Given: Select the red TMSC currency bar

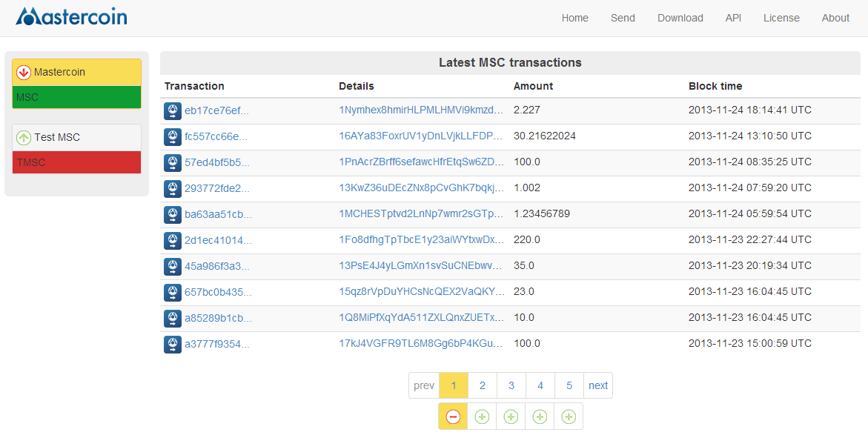Looking at the screenshot, I should tap(76, 162).
